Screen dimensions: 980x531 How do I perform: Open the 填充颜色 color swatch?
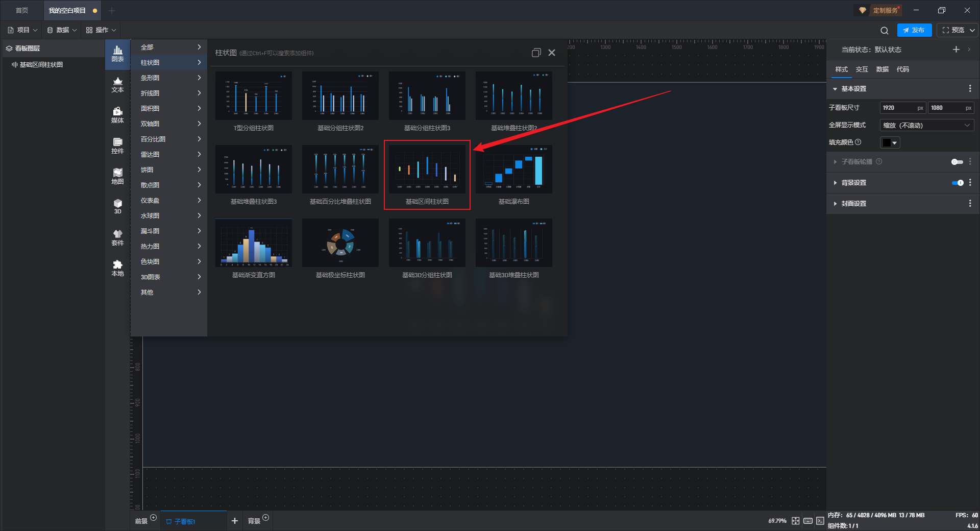(889, 143)
